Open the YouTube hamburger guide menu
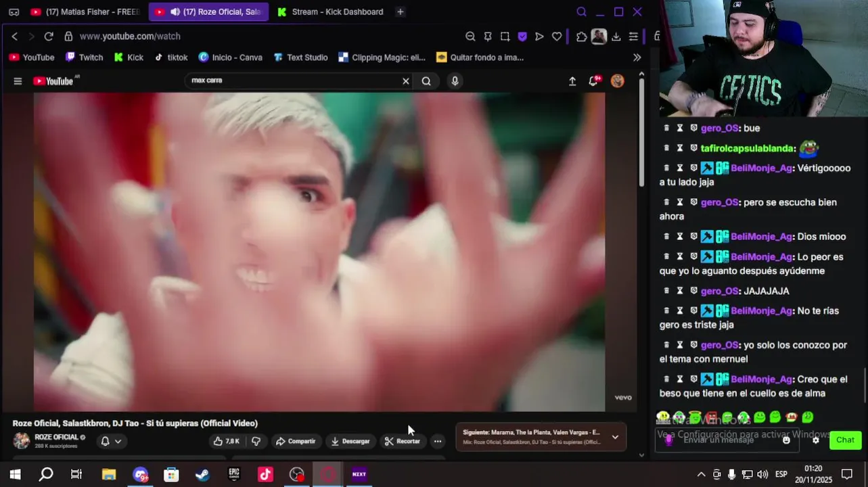Image resolution: width=868 pixels, height=487 pixels. coord(18,81)
